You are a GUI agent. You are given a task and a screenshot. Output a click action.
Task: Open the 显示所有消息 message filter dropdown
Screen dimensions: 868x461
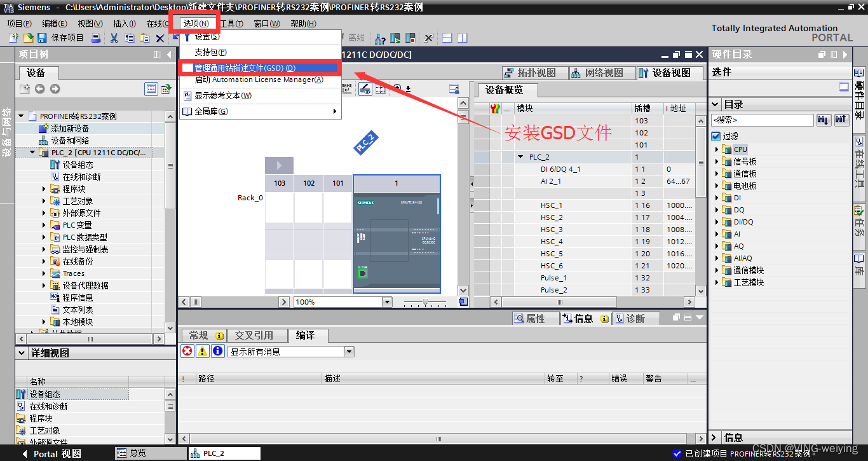tap(348, 351)
